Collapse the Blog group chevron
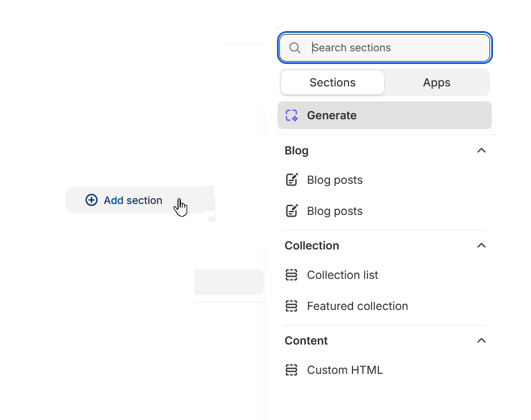Viewport: 531px width, 420px height. (x=481, y=150)
